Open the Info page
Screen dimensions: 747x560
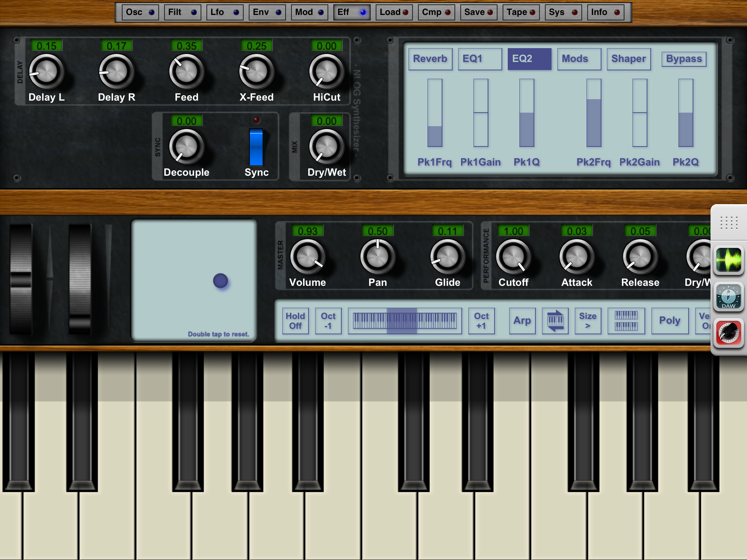pos(605,12)
